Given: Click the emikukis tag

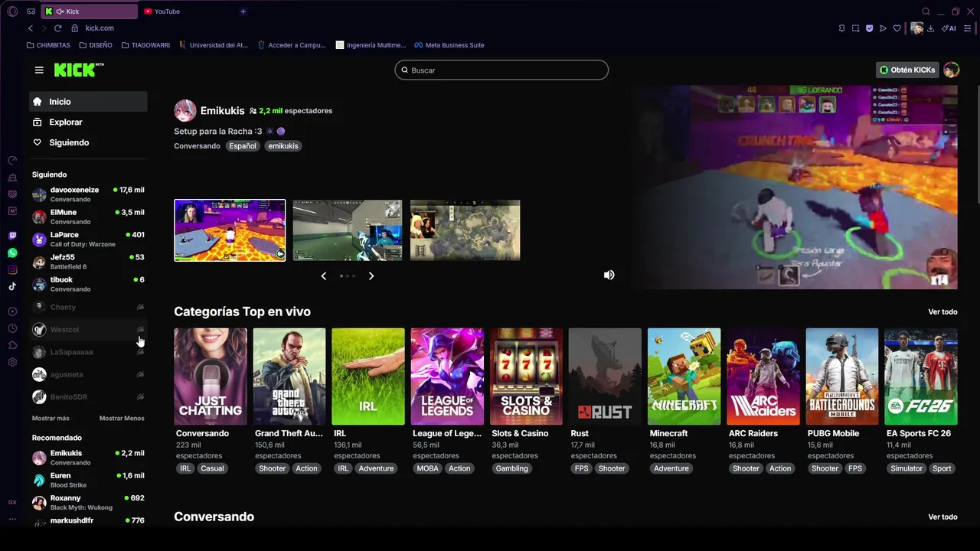Looking at the screenshot, I should pos(283,146).
